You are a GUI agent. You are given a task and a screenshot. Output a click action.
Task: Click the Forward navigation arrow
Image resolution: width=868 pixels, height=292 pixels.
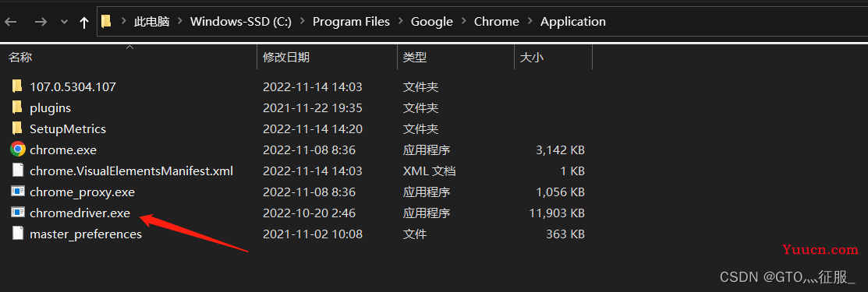(41, 22)
